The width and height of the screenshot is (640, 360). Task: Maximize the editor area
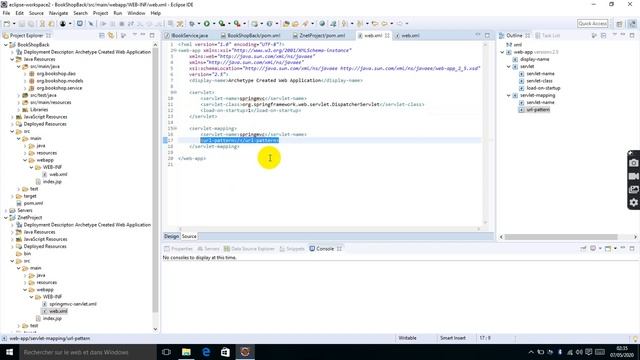pos(487,36)
